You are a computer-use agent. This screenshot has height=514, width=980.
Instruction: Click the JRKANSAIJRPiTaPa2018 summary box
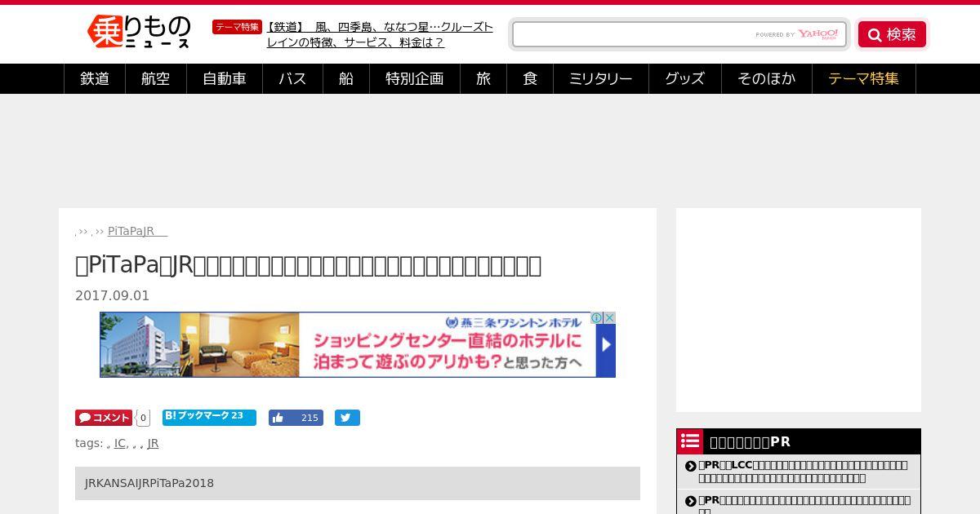tap(358, 483)
